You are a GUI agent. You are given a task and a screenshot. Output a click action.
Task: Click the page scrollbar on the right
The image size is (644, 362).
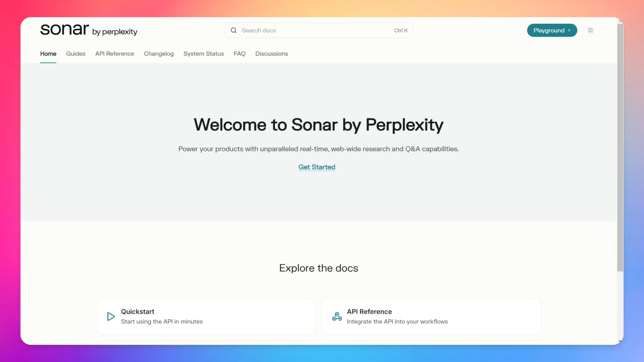pos(620,147)
